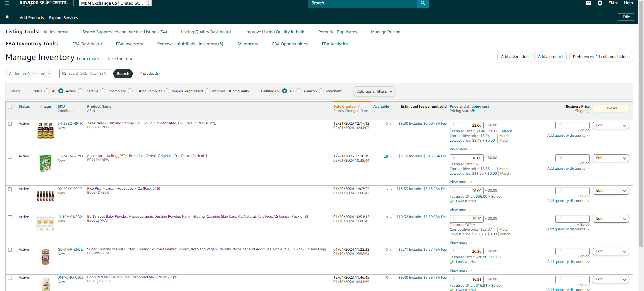Open the Zatarains product thumbnail
644x291 pixels.
point(45,131)
